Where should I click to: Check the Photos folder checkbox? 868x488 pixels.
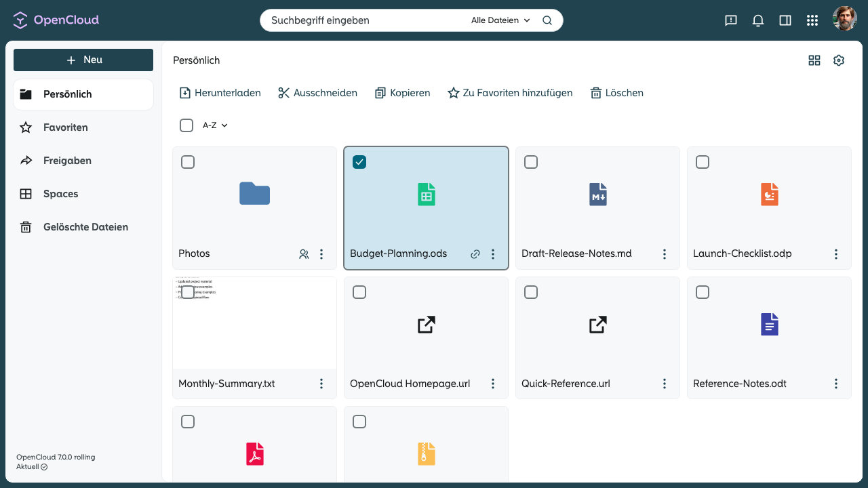click(188, 162)
